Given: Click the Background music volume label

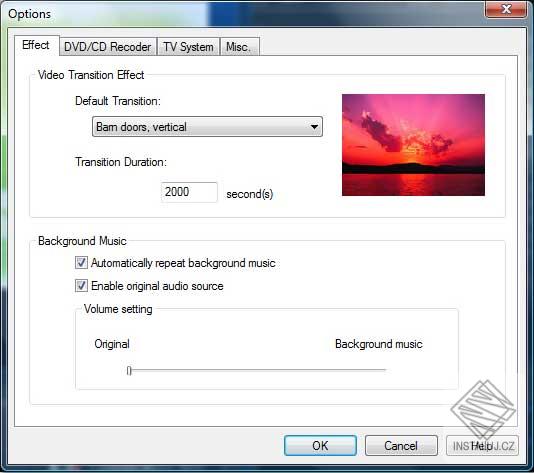Looking at the screenshot, I should (x=379, y=344).
